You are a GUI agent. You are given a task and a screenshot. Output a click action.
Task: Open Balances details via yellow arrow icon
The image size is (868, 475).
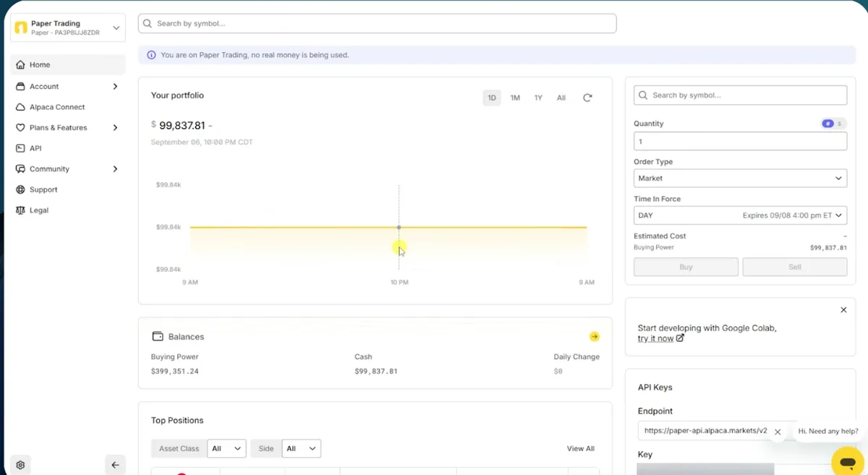coord(595,336)
